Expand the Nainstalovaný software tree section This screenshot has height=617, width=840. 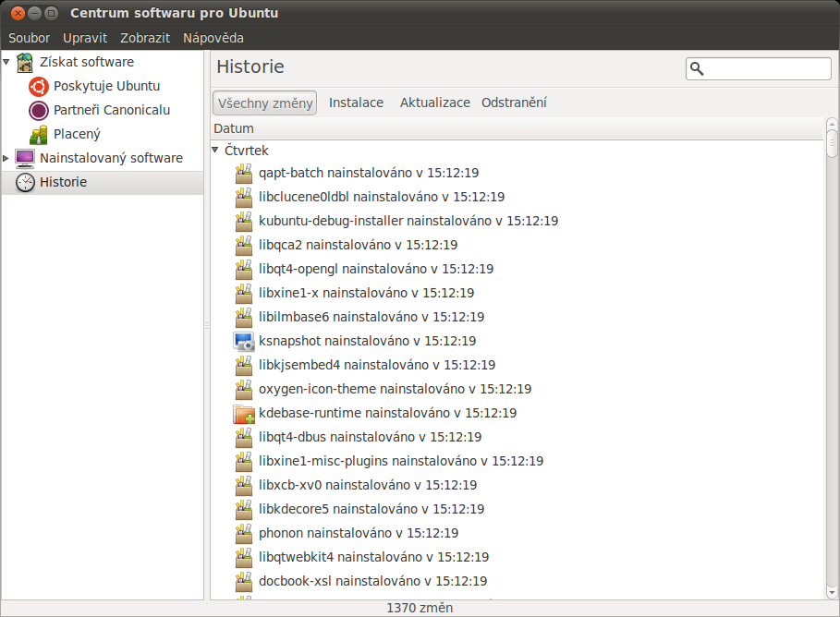click(x=6, y=158)
